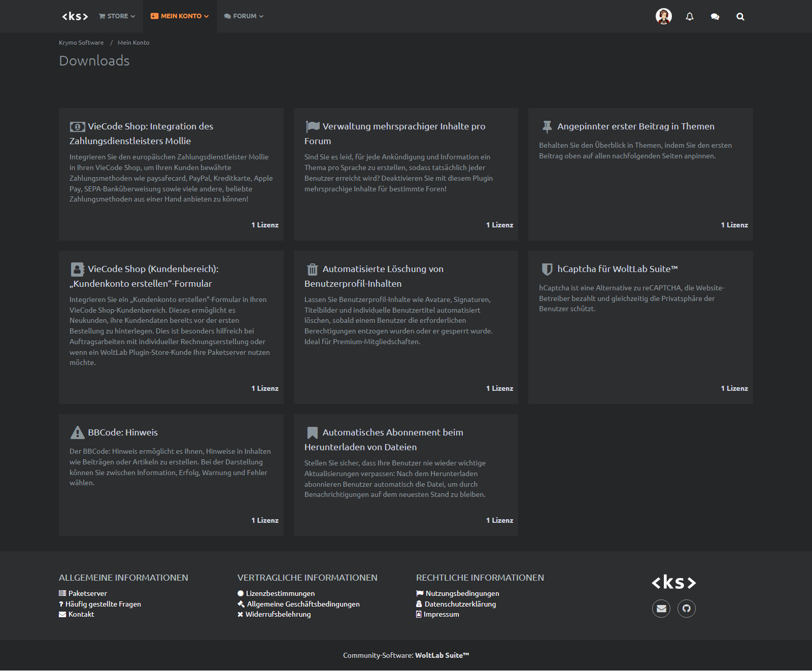Viewport: 812px width, 671px height.
Task: Click the trash icon for Automatisierte Löschung
Action: (x=312, y=270)
